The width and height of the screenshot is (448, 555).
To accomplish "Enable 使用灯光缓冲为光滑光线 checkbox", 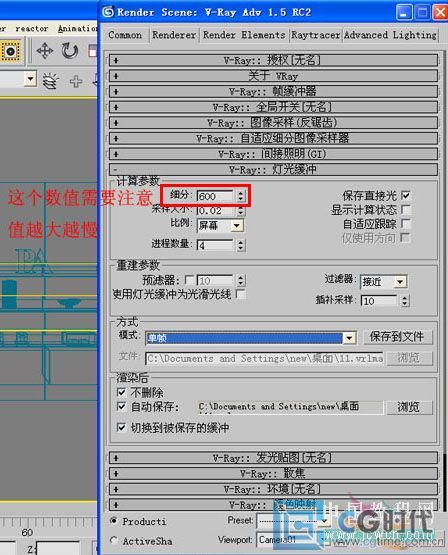I will 241,294.
